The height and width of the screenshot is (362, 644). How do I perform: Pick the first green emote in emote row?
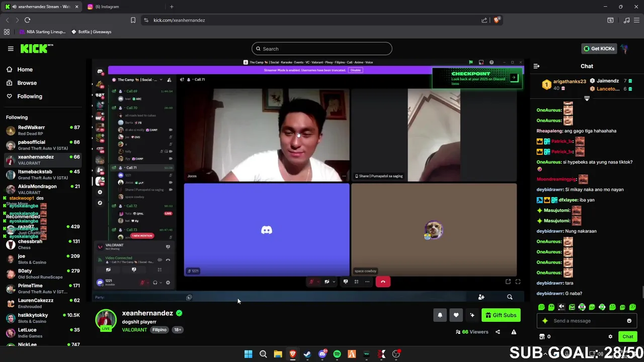coord(541,307)
